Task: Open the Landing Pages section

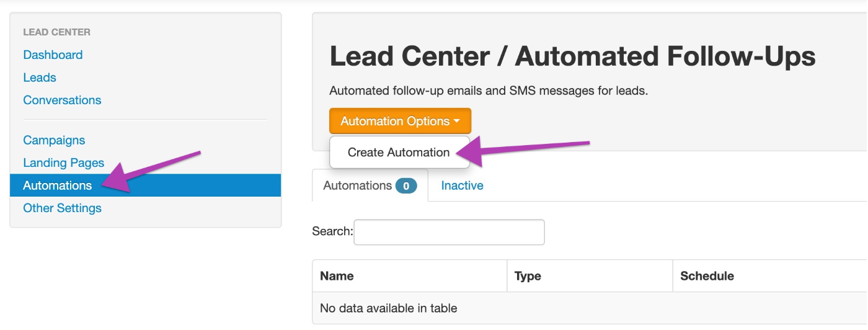Action: [63, 163]
